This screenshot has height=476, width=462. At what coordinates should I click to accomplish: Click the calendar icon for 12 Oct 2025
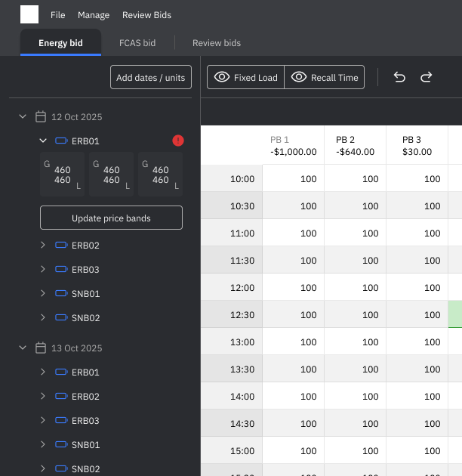(41, 117)
